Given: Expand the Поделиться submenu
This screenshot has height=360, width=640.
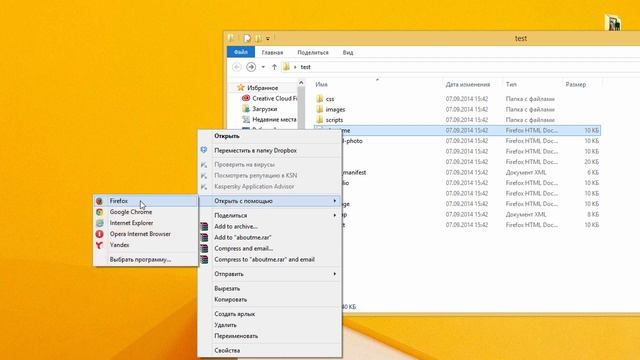Looking at the screenshot, I should pyautogui.click(x=270, y=215).
